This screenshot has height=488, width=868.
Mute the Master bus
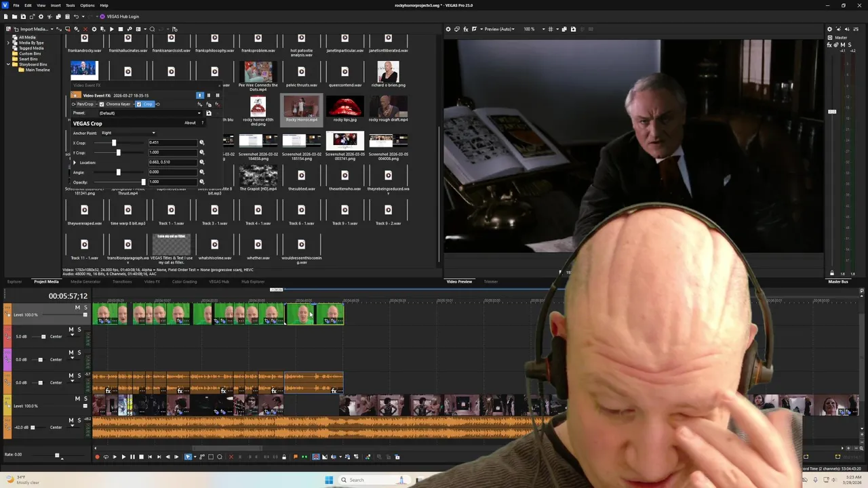click(x=843, y=45)
